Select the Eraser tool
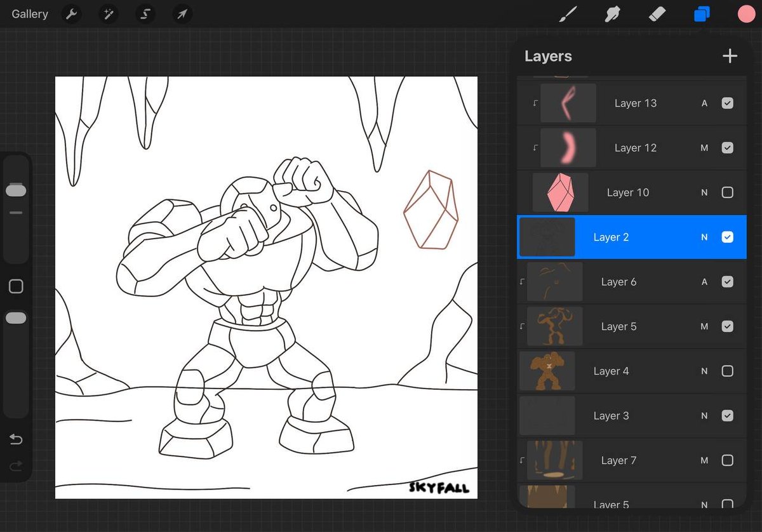 [x=657, y=14]
